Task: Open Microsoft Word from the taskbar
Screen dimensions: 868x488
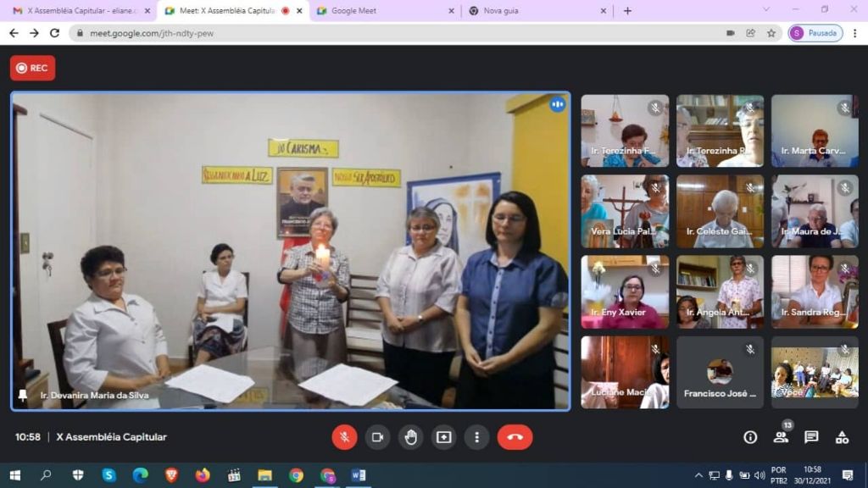Action: point(358,475)
